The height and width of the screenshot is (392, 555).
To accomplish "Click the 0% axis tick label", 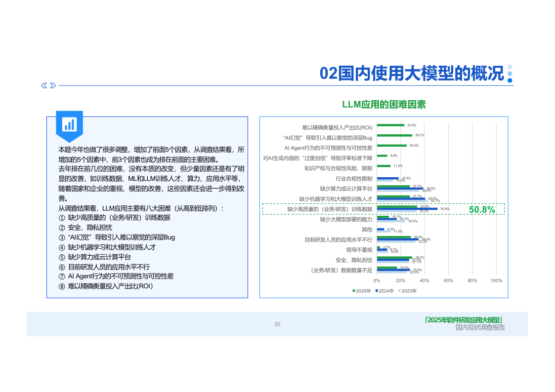I will click(x=377, y=280).
